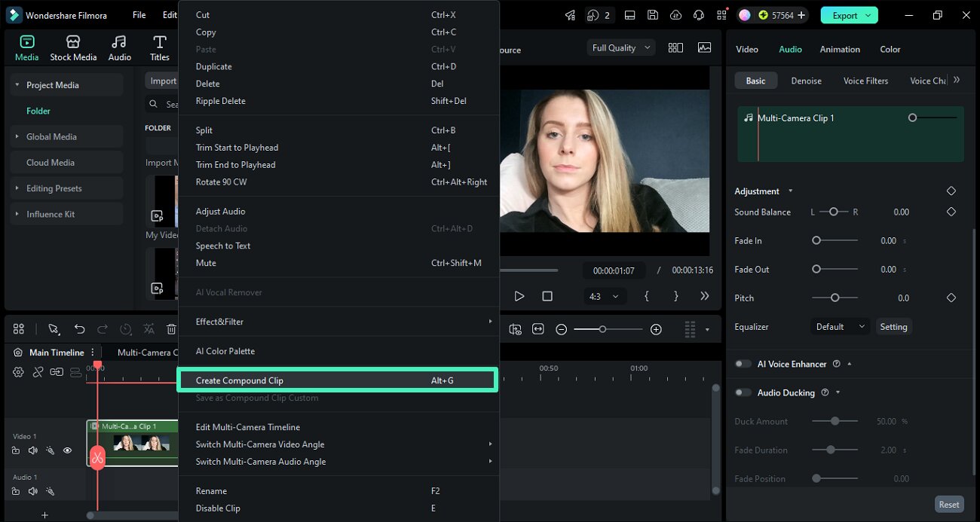
Task: Open the Audio library tab
Action: pos(119,47)
